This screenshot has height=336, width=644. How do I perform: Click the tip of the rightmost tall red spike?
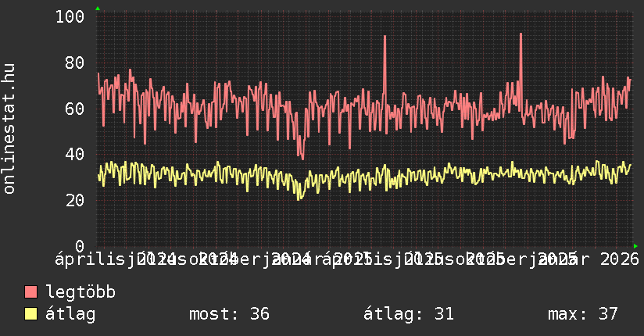(521, 34)
